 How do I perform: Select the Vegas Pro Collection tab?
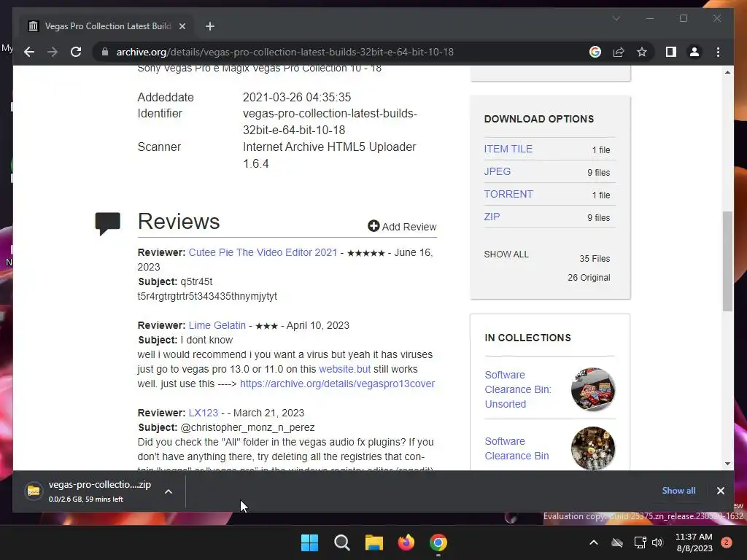(x=107, y=26)
